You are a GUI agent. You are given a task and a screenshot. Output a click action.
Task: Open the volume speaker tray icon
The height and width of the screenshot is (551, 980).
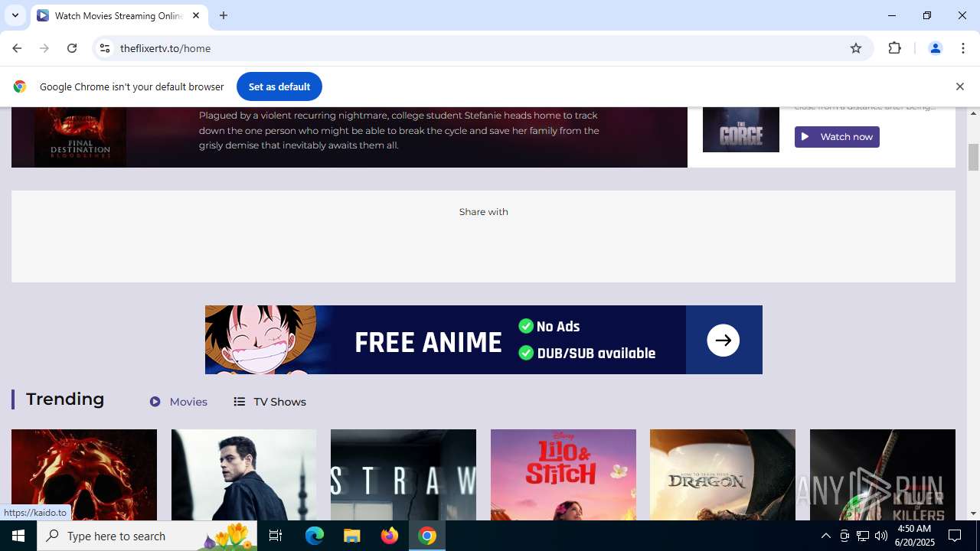click(x=881, y=536)
